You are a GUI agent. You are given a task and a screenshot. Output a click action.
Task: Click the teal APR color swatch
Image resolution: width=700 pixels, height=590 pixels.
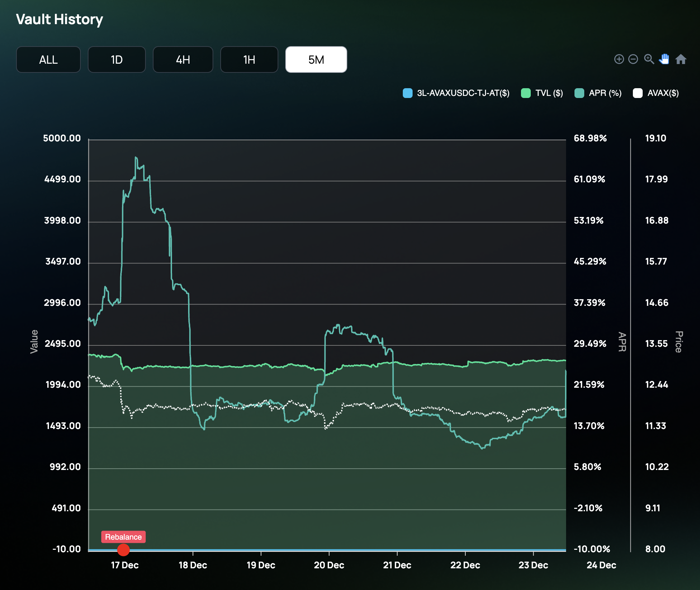[579, 93]
